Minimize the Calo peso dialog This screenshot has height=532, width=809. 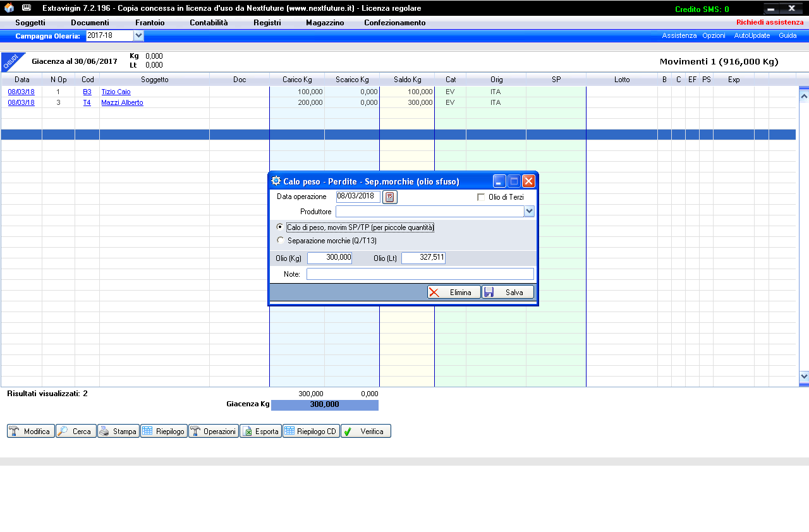499,181
